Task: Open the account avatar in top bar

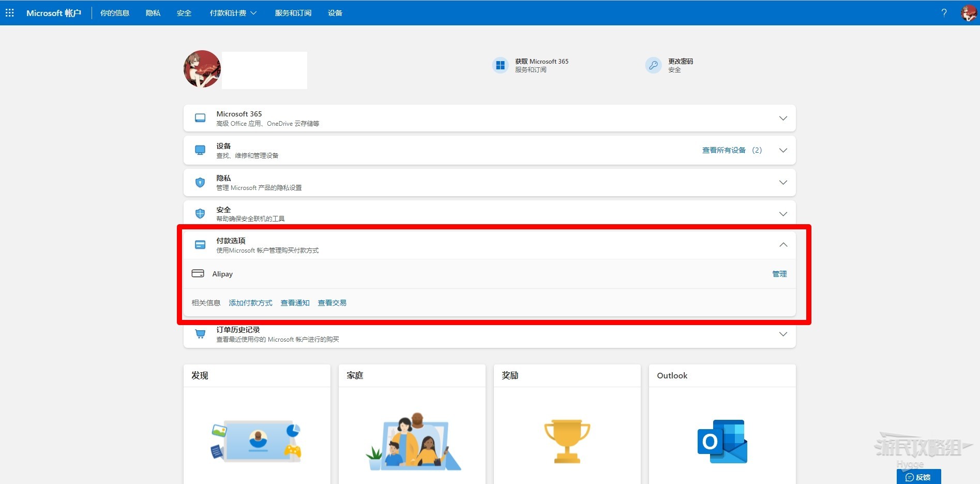Action: coord(968,13)
